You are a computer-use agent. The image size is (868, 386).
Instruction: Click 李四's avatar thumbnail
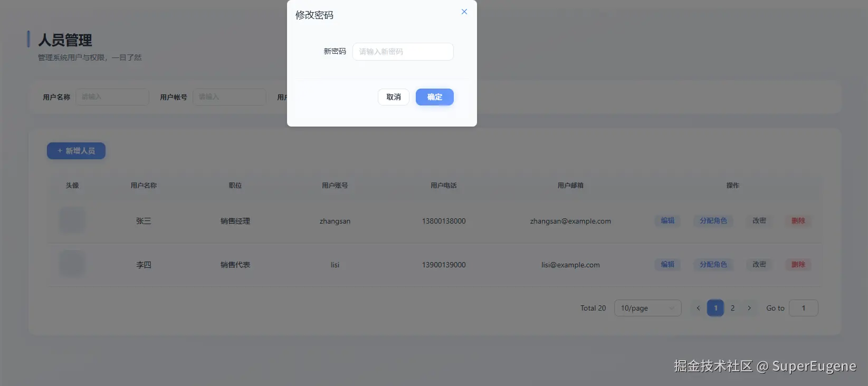click(72, 264)
